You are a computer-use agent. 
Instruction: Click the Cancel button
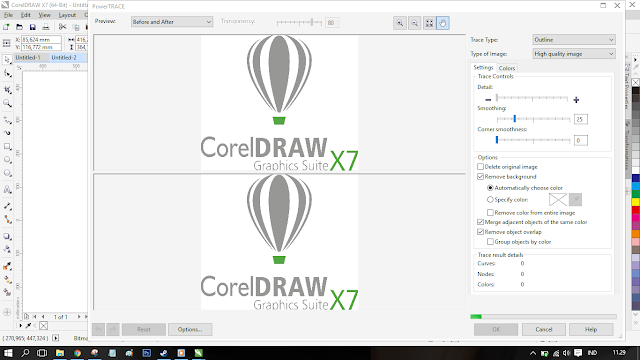(544, 329)
